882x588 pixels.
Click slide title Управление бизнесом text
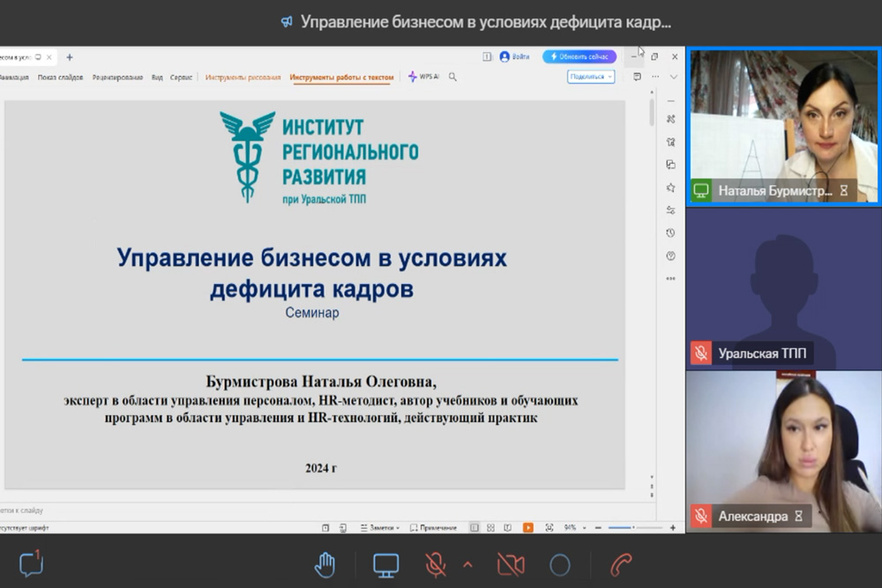pos(311,273)
